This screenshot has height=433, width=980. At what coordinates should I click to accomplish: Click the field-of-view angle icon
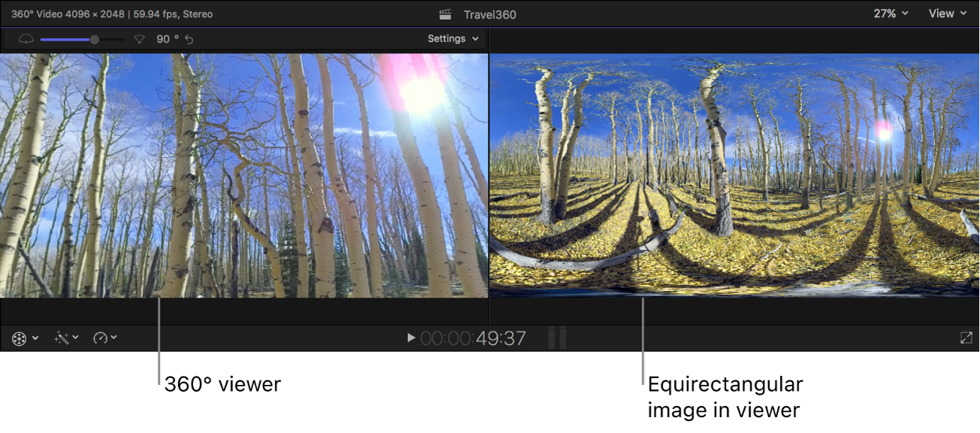(139, 39)
